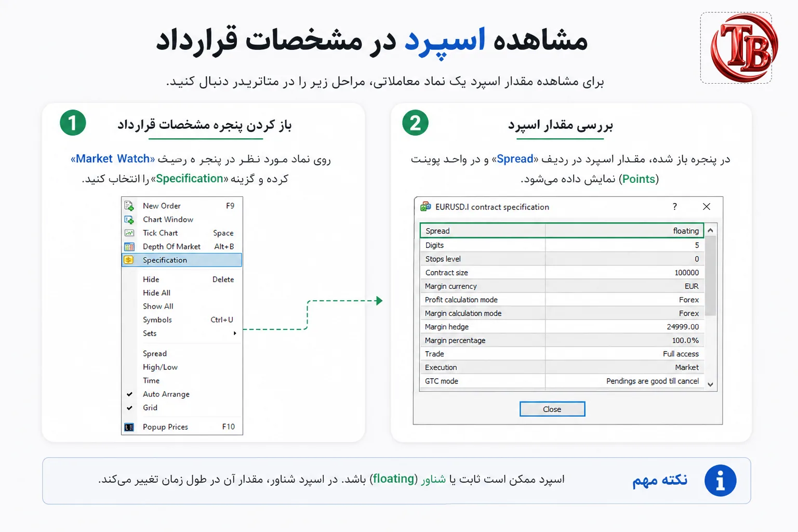Choose Hide from the context menu
Image resolution: width=798 pixels, height=532 pixels.
coord(151,280)
